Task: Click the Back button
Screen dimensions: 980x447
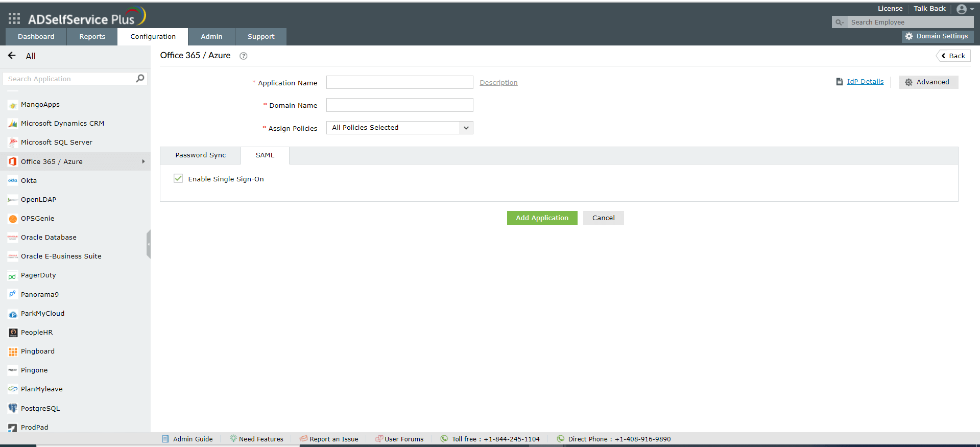Action: click(953, 56)
